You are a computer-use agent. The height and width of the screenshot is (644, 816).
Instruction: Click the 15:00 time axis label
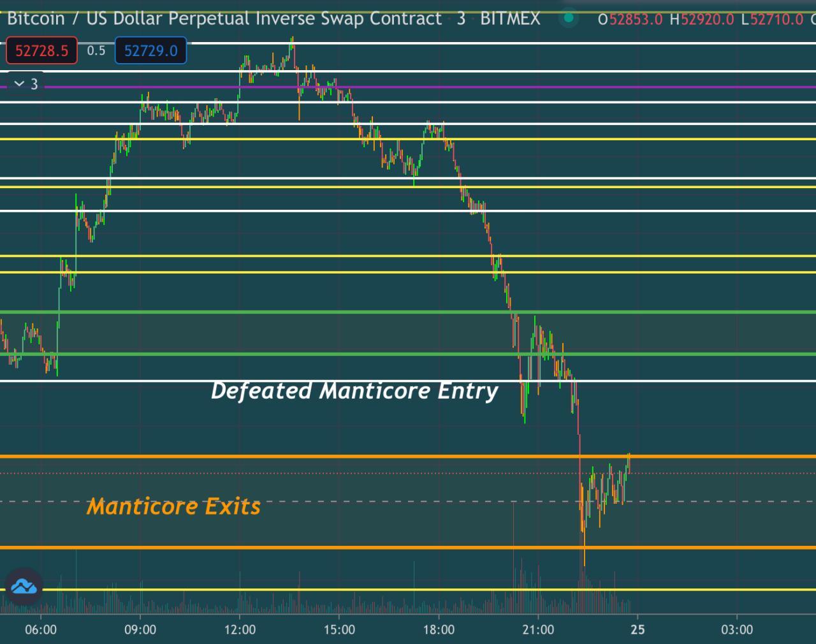point(339,629)
